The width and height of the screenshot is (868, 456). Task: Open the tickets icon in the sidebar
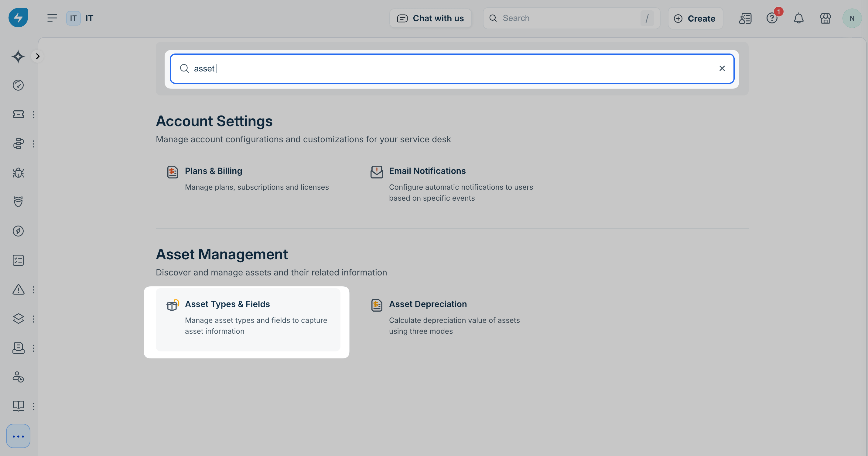(18, 114)
